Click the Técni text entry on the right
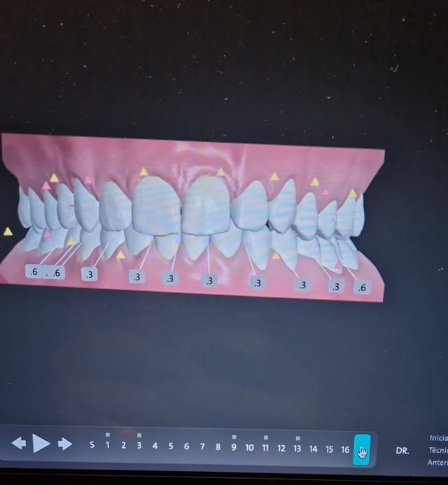The width and height of the screenshot is (448, 485). [x=438, y=450]
